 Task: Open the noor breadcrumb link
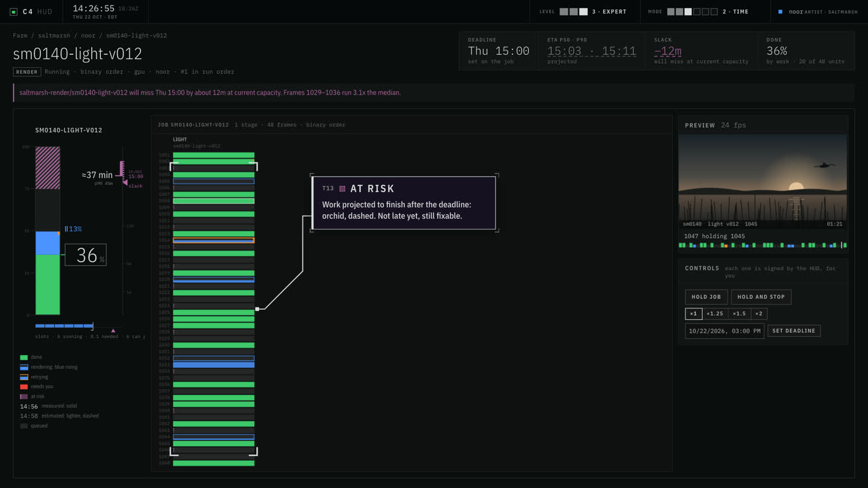click(88, 36)
